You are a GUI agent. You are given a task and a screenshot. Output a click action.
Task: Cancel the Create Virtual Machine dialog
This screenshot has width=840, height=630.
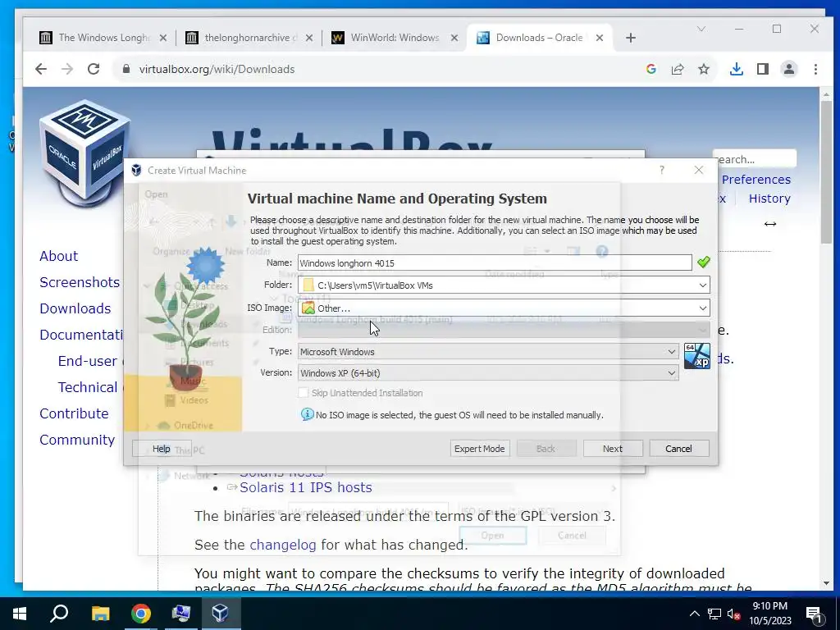tap(678, 449)
